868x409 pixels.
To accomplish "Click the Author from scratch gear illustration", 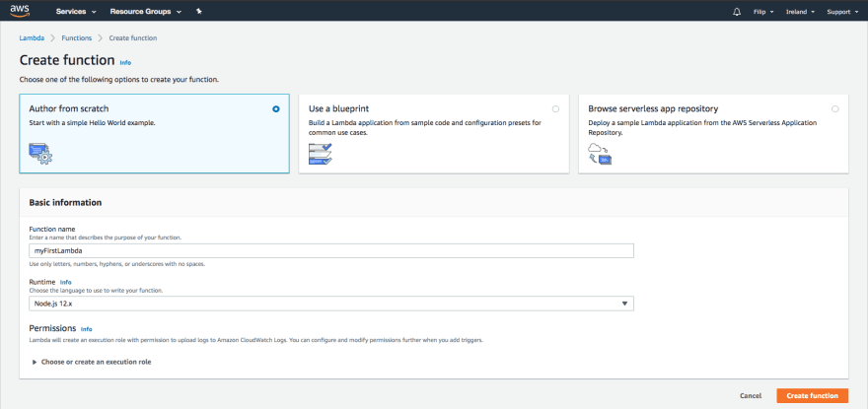I will click(x=40, y=154).
